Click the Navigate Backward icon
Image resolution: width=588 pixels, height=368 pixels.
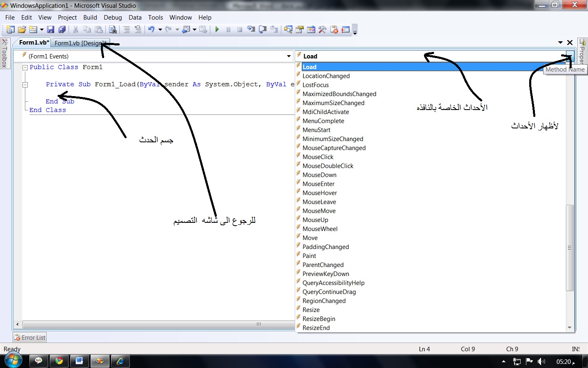coord(186,29)
